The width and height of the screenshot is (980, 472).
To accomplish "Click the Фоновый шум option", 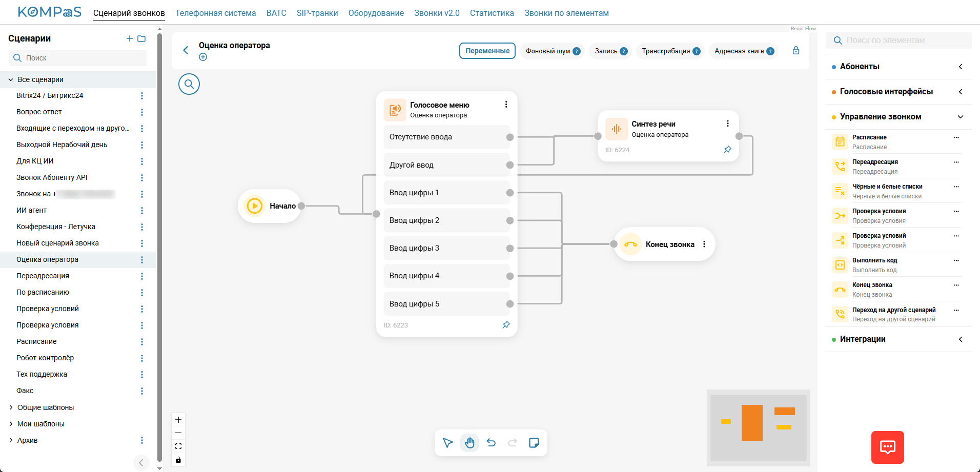I will coord(553,51).
